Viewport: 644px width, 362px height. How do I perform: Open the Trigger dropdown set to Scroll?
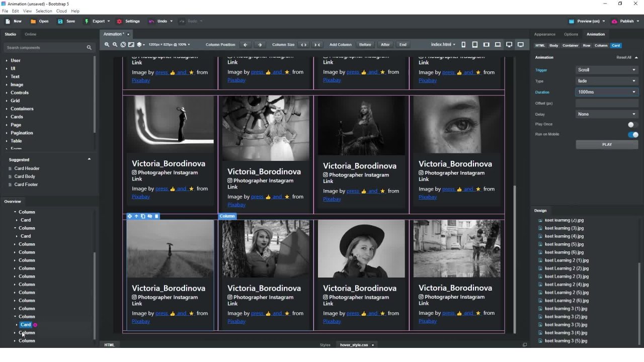607,70
